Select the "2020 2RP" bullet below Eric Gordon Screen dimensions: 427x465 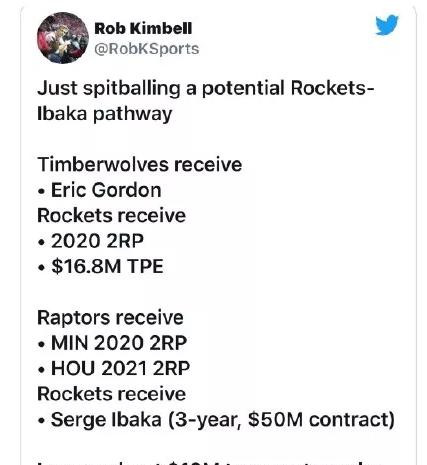[x=91, y=241]
